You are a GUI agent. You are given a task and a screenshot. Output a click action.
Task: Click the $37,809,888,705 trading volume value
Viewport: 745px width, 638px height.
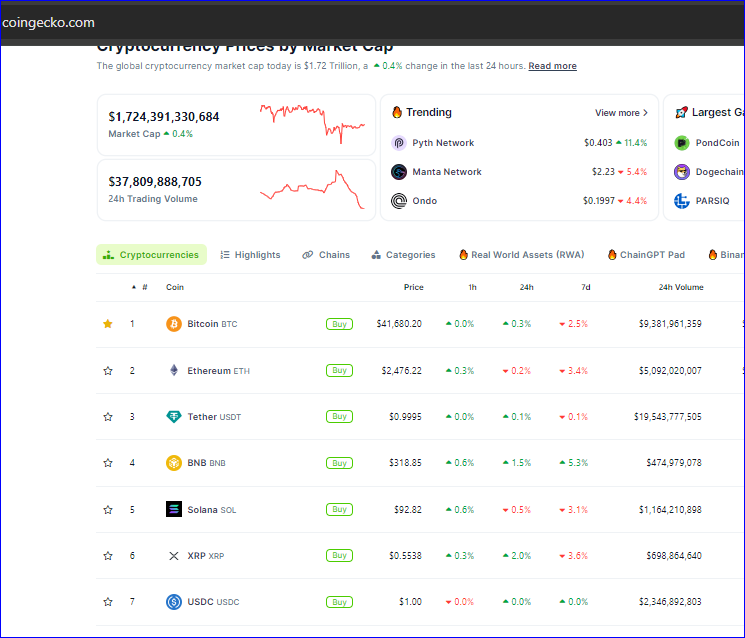(155, 181)
